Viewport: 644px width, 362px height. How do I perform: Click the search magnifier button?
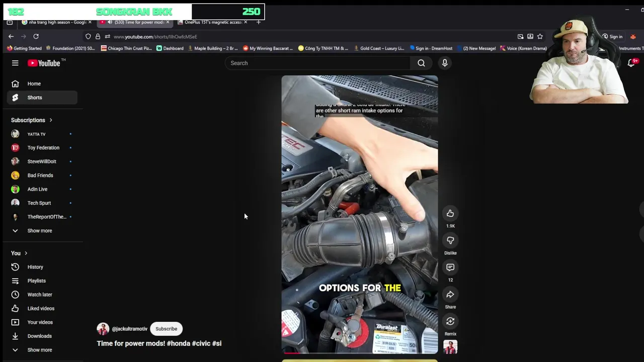[x=421, y=63]
